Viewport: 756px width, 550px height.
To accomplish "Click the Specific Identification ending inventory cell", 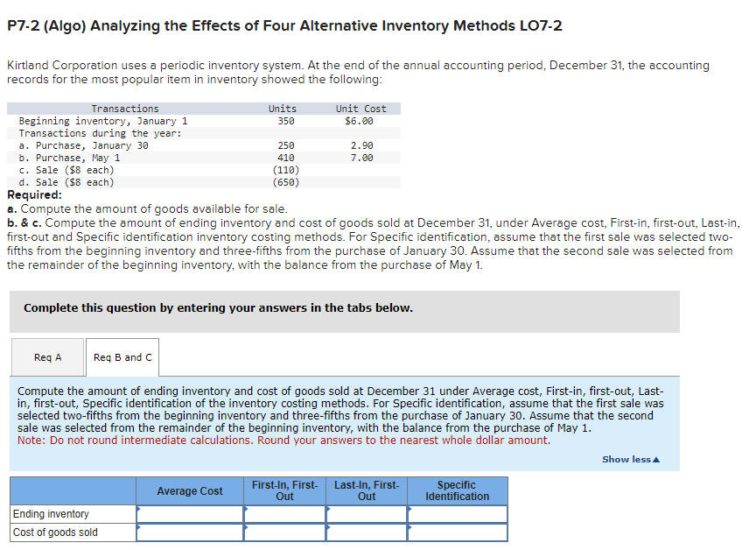I will coord(457,515).
